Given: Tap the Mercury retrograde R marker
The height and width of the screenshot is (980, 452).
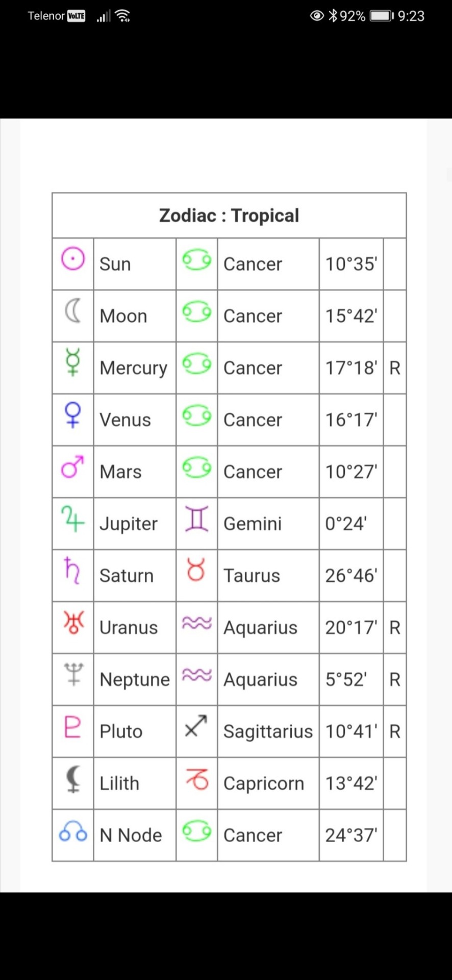Looking at the screenshot, I should pos(395,368).
